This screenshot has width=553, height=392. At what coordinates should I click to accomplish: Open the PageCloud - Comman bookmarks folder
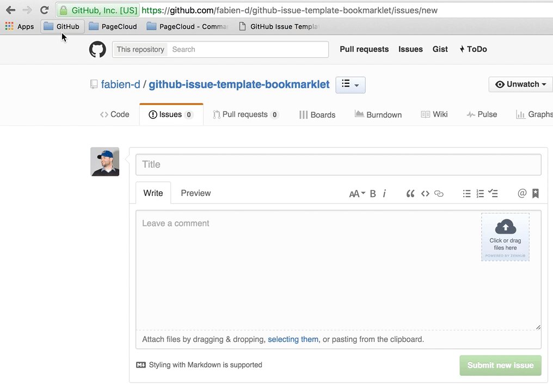click(187, 27)
